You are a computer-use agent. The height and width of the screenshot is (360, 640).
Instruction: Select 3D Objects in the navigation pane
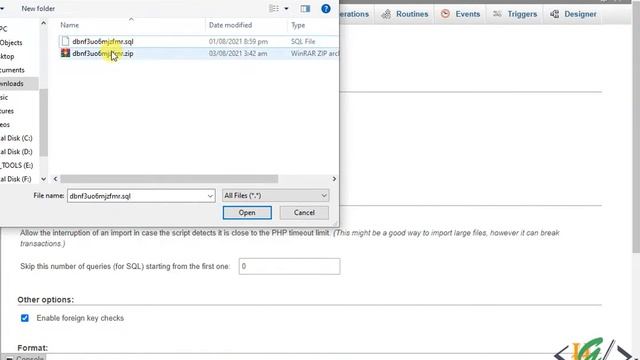(x=11, y=42)
